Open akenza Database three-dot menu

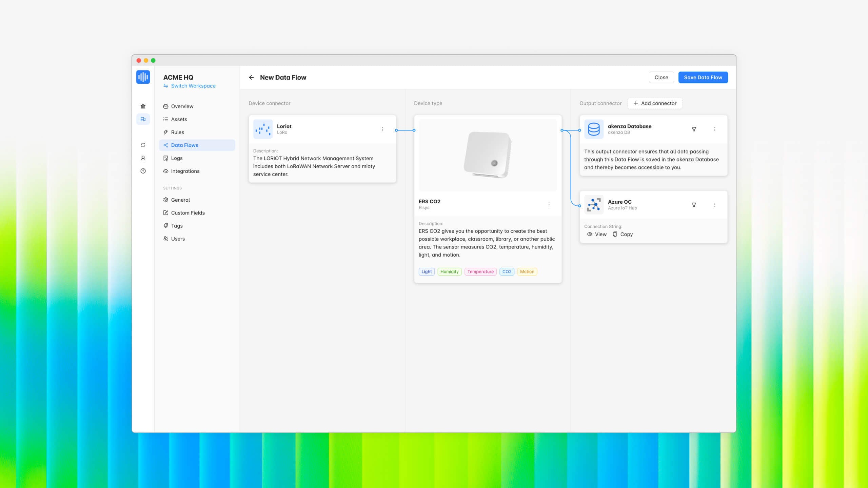click(715, 129)
